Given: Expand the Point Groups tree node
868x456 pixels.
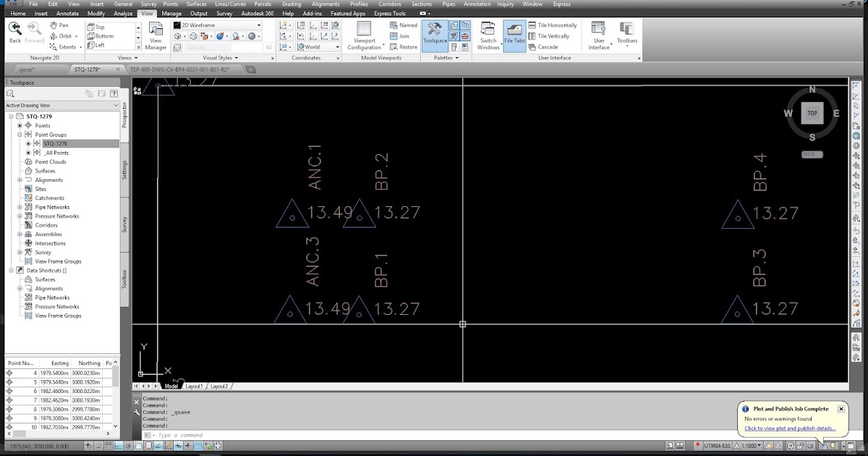Looking at the screenshot, I should click(x=18, y=134).
